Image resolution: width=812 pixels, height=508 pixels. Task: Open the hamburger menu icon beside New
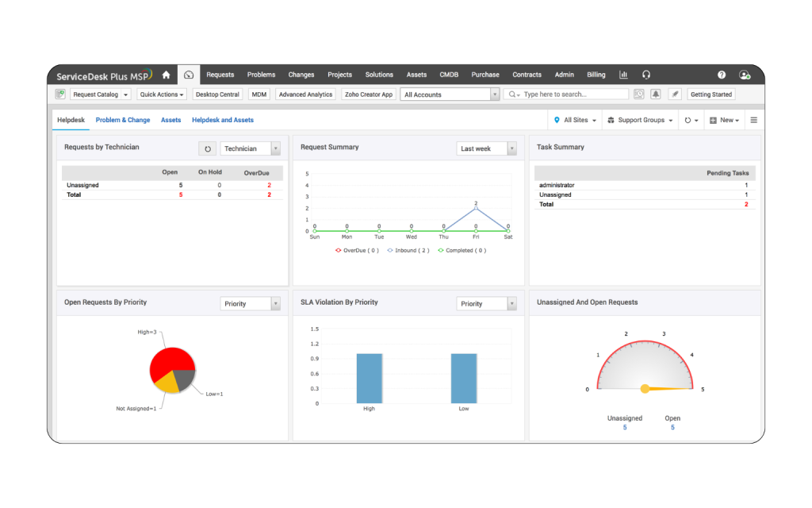click(x=753, y=120)
